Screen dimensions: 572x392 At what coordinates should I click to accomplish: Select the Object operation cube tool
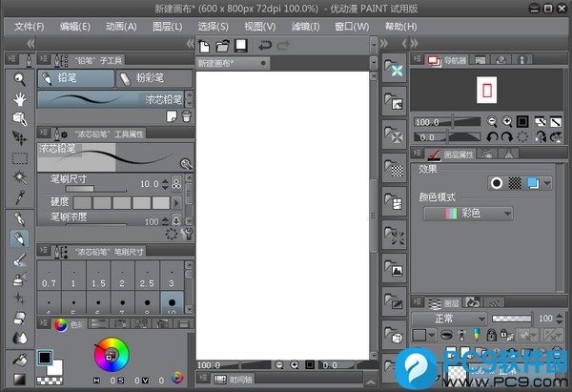(x=19, y=118)
